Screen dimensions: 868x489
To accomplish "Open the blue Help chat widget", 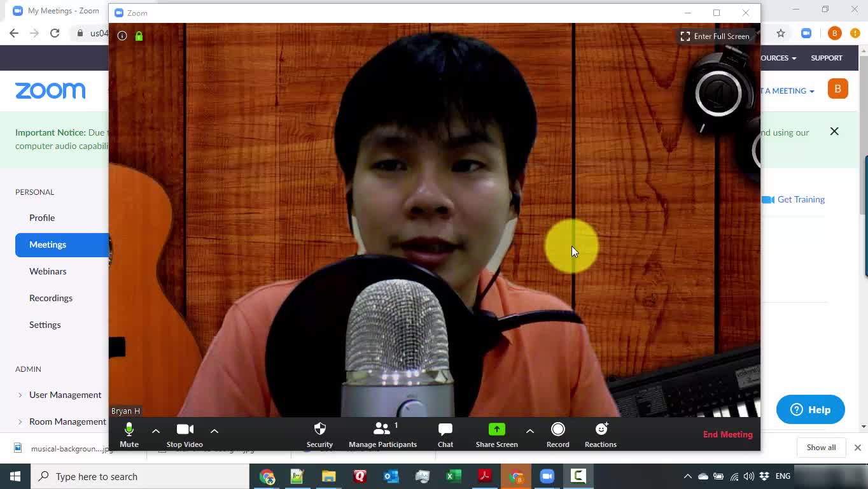I will (x=810, y=409).
